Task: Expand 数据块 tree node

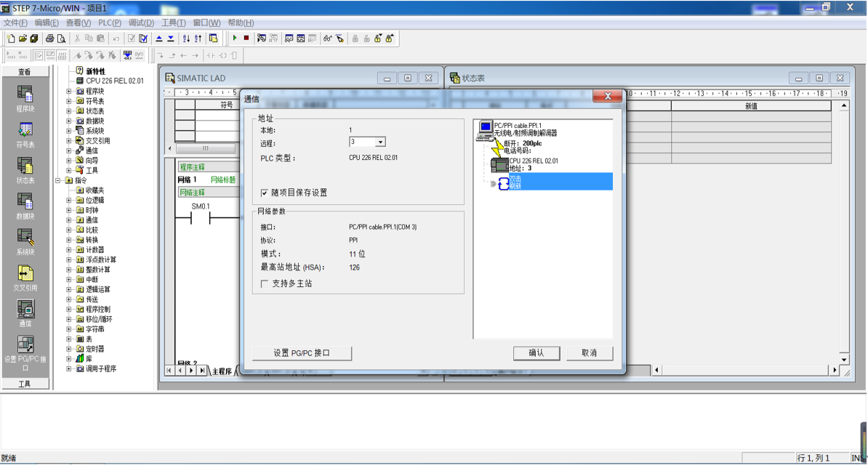Action: (x=69, y=121)
